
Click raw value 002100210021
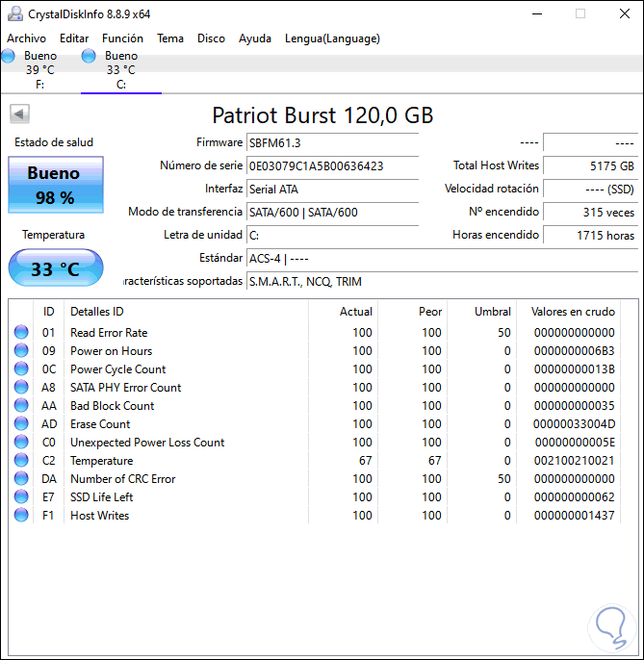pyautogui.click(x=574, y=461)
